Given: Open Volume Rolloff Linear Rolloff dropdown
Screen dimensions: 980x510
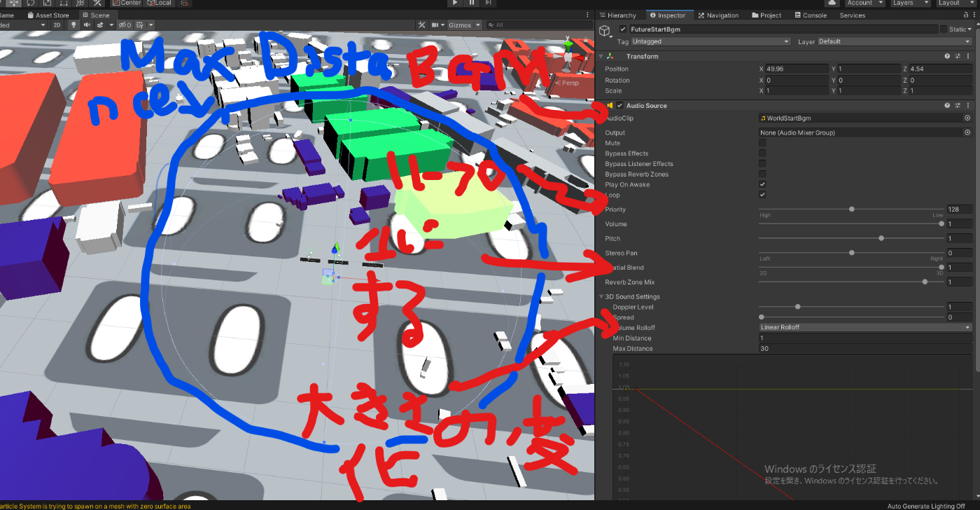Looking at the screenshot, I should (x=866, y=327).
